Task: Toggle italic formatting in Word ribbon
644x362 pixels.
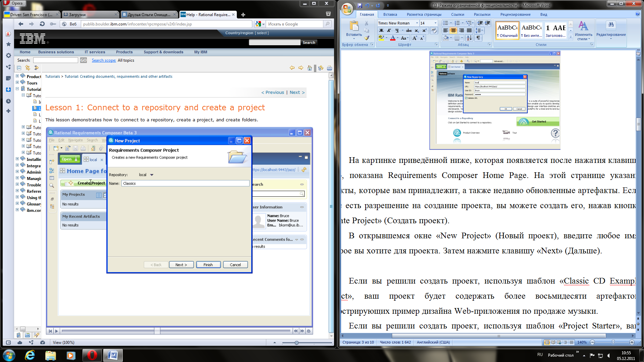Action: tap(389, 31)
